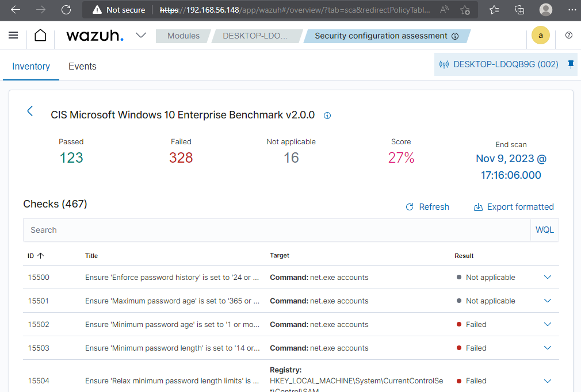The width and height of the screenshot is (581, 392).
Task: Click the Wazuh home icon
Action: [40, 35]
